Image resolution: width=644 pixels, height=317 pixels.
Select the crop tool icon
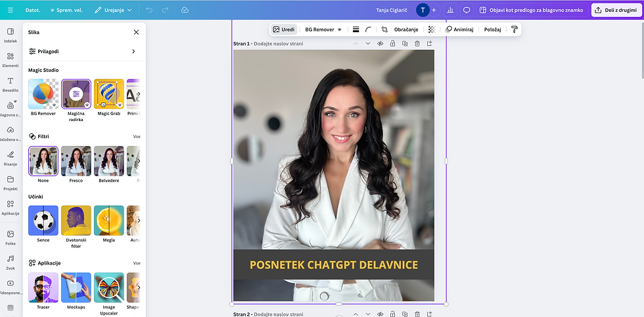pyautogui.click(x=384, y=30)
